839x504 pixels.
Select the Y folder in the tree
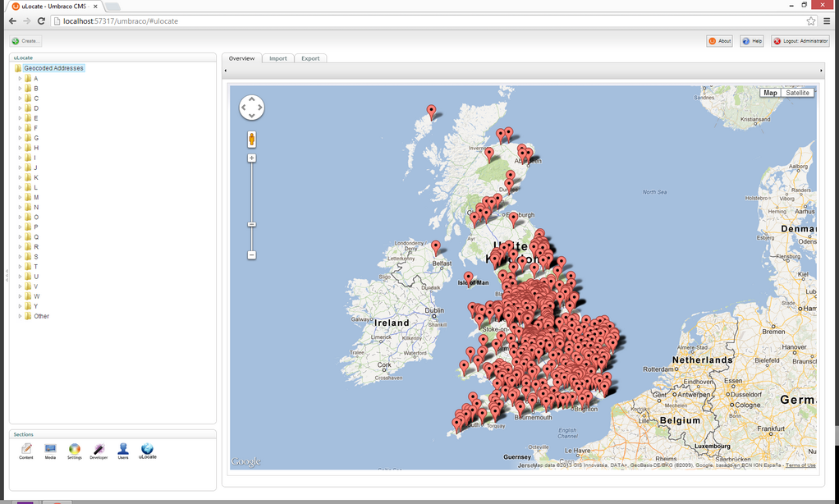pyautogui.click(x=36, y=306)
